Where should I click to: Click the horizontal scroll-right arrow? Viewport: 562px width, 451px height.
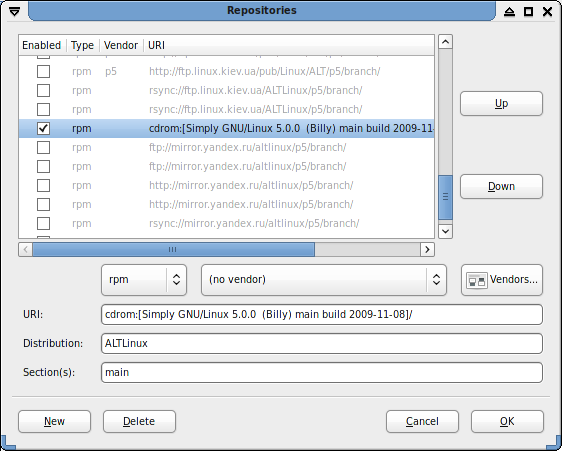click(x=427, y=250)
